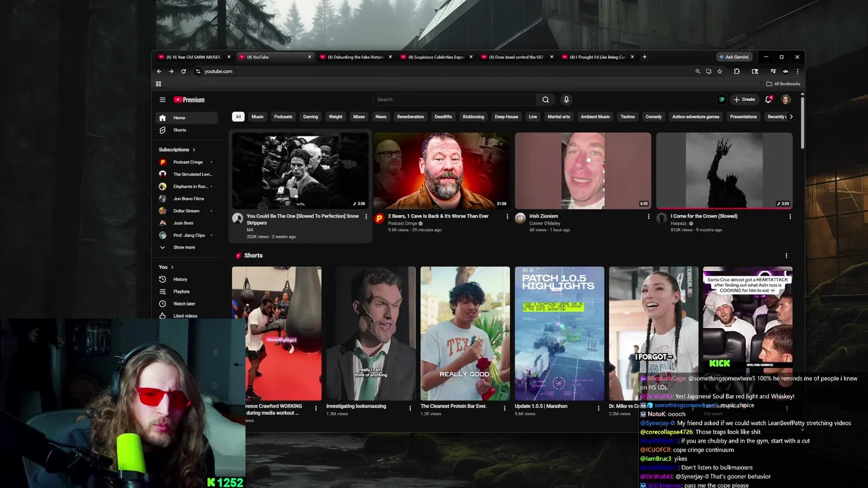The width and height of the screenshot is (868, 488).
Task: Open options for Investigating looksmaxxing short
Action: (410, 408)
